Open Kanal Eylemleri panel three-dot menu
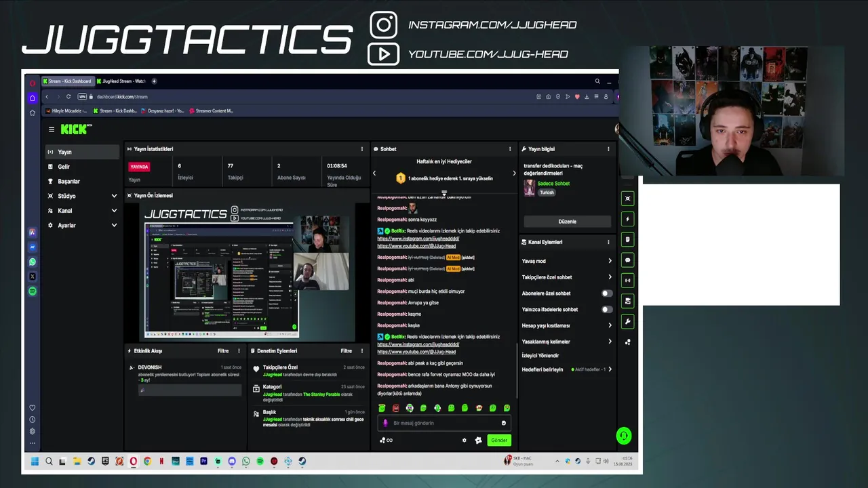 point(608,242)
